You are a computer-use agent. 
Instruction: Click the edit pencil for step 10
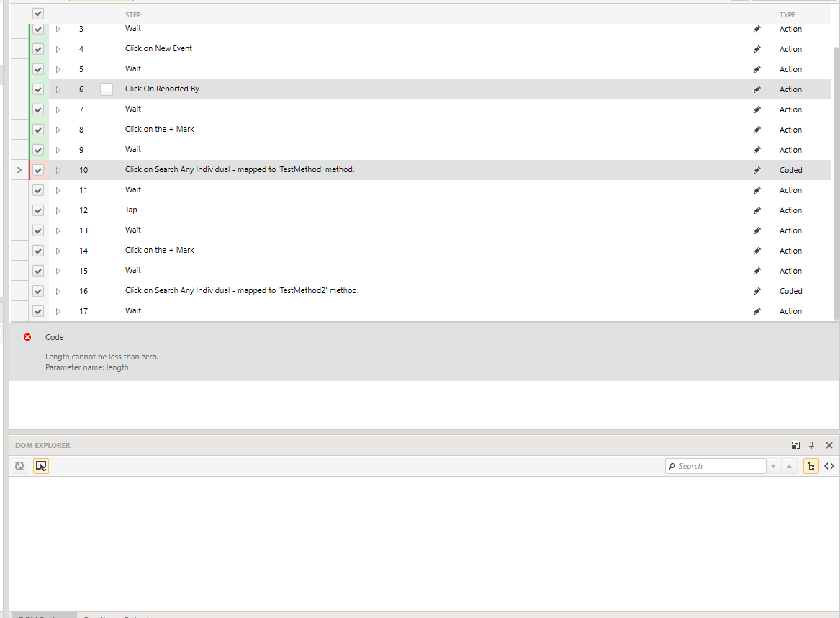[x=757, y=170]
